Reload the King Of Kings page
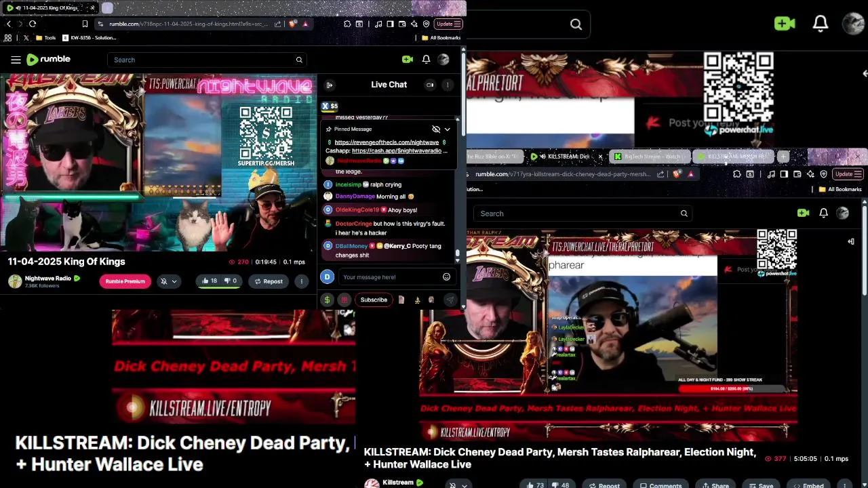The height and width of the screenshot is (488, 868). click(33, 24)
